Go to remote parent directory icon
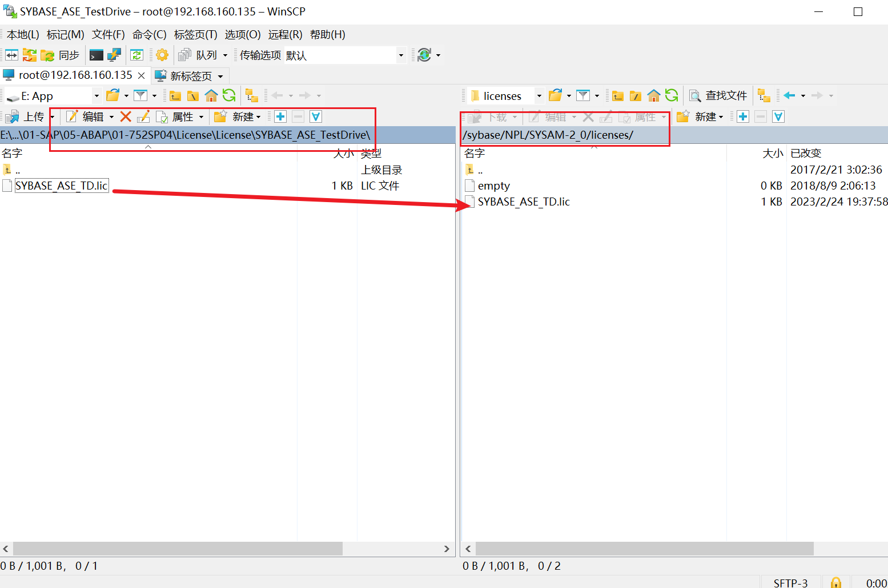The width and height of the screenshot is (888, 588). click(x=617, y=96)
